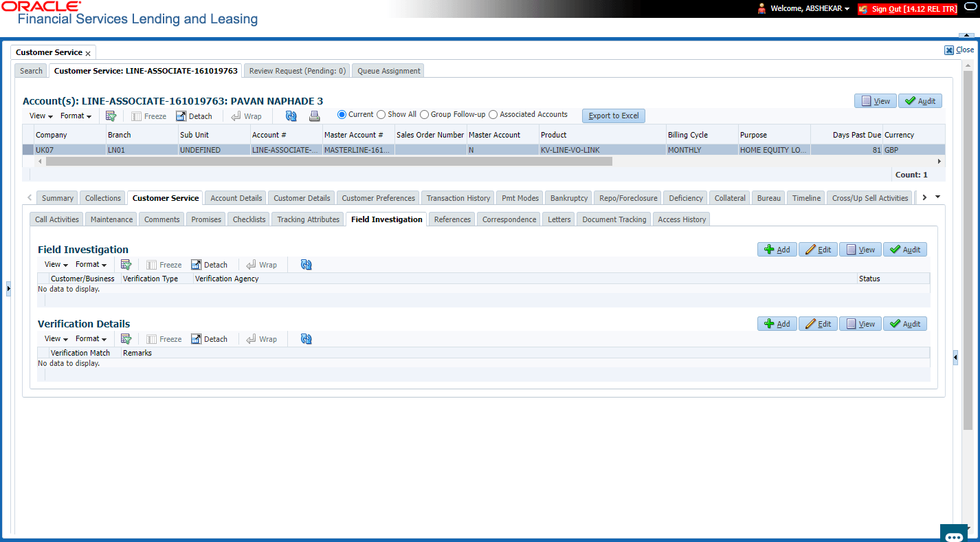
Task: Switch to the Transaction History tab
Action: (458, 198)
